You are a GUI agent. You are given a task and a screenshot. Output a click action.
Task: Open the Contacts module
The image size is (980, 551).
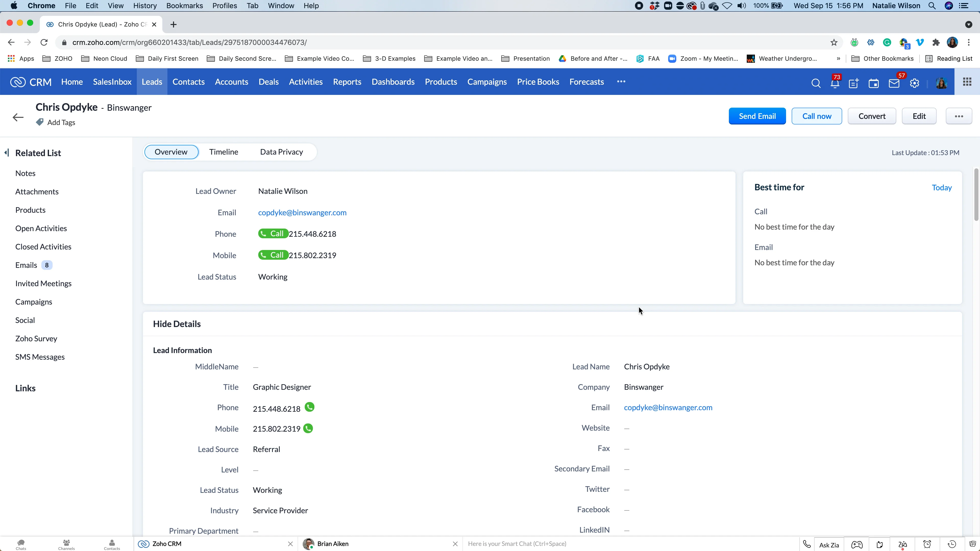(x=188, y=82)
